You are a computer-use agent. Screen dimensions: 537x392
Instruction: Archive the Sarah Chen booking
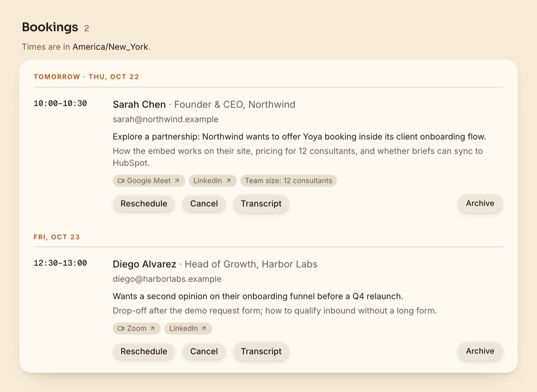pyautogui.click(x=480, y=203)
